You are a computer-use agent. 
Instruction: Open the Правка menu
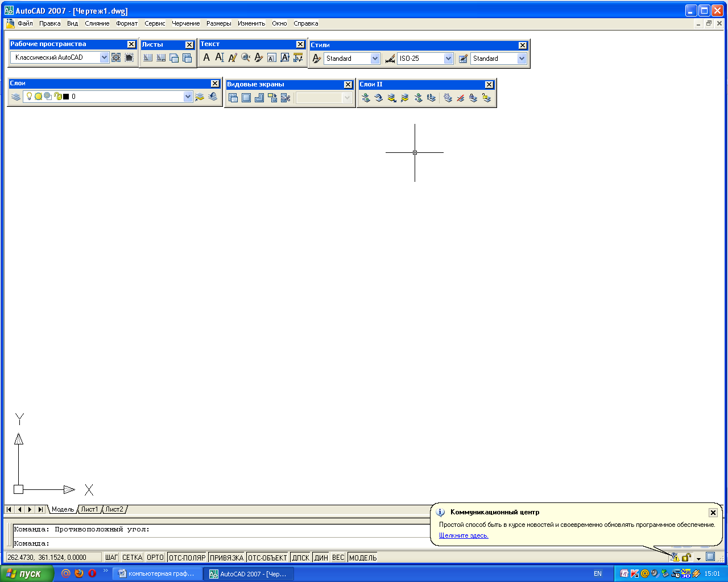(x=50, y=23)
